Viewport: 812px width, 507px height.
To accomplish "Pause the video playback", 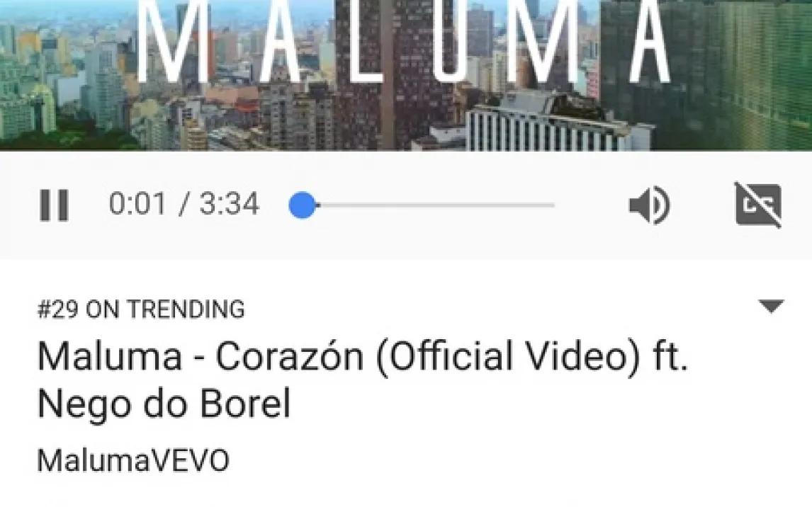I will [x=54, y=205].
